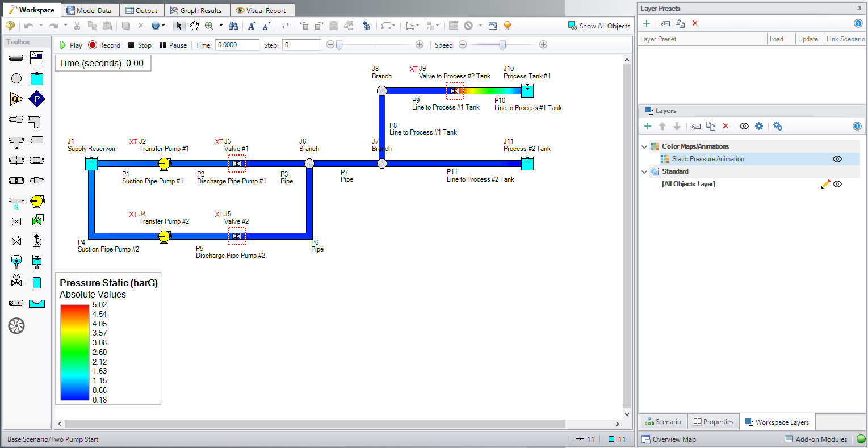
Task: Enable Show All Objects
Action: click(x=599, y=26)
